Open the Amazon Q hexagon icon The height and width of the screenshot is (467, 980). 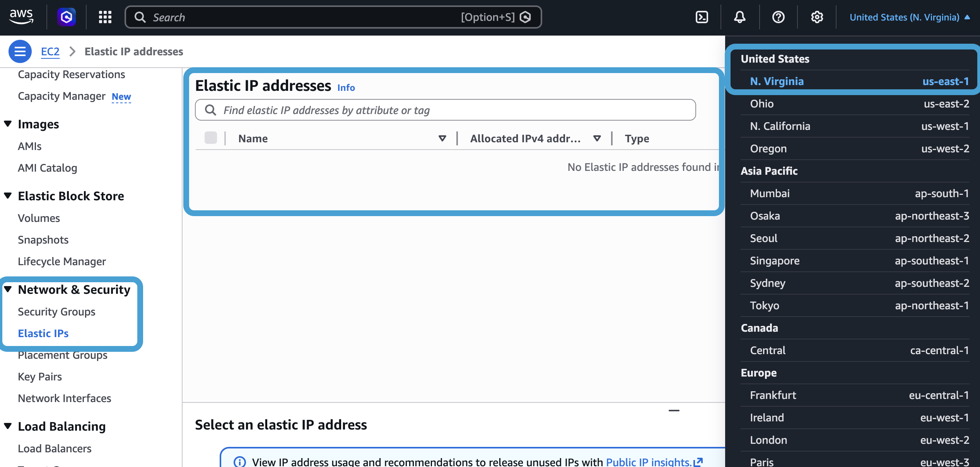pyautogui.click(x=67, y=17)
